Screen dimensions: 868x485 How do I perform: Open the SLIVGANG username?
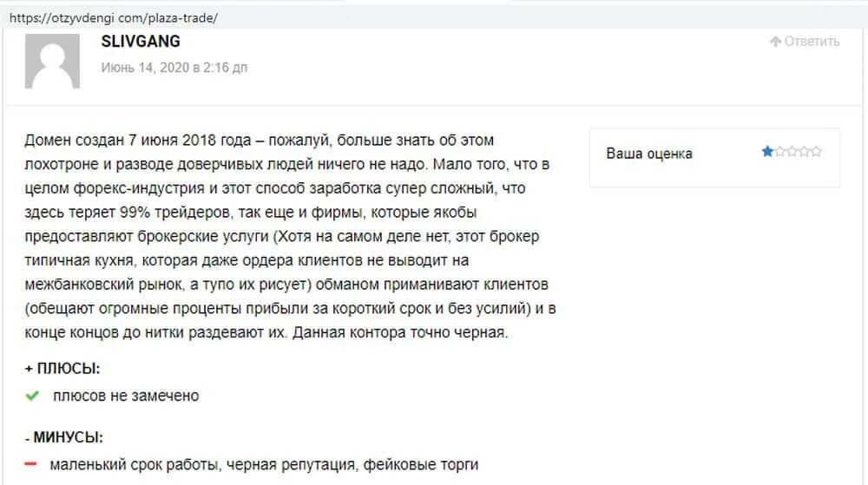pos(141,42)
